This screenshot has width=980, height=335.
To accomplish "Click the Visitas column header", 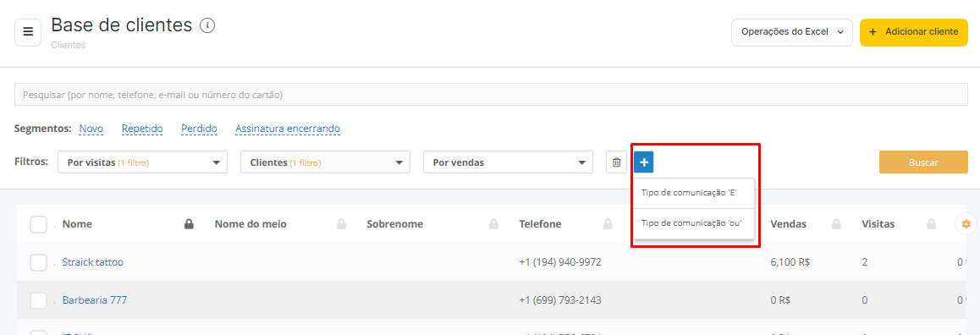I will point(878,223).
